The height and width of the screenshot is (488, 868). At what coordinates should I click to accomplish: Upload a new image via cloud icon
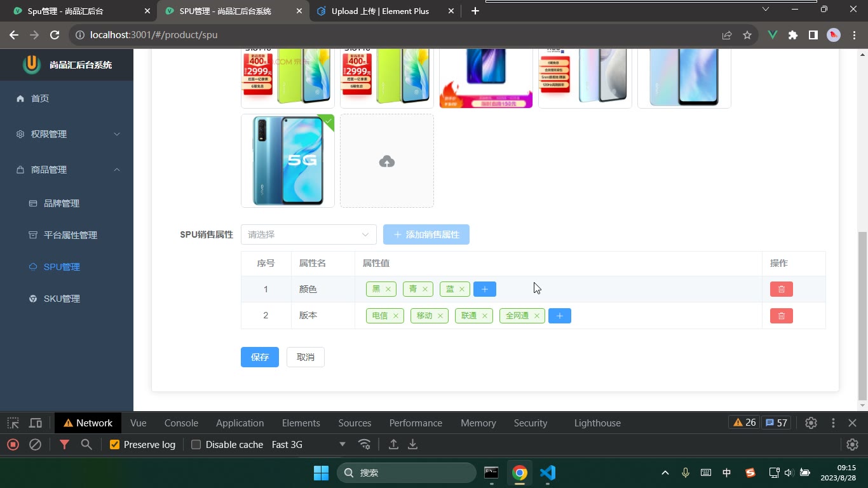(387, 161)
